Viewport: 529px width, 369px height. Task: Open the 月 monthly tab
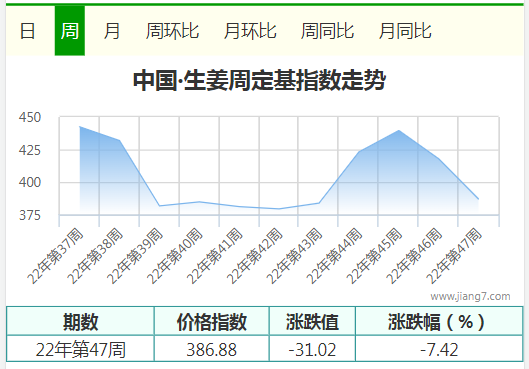112,31
